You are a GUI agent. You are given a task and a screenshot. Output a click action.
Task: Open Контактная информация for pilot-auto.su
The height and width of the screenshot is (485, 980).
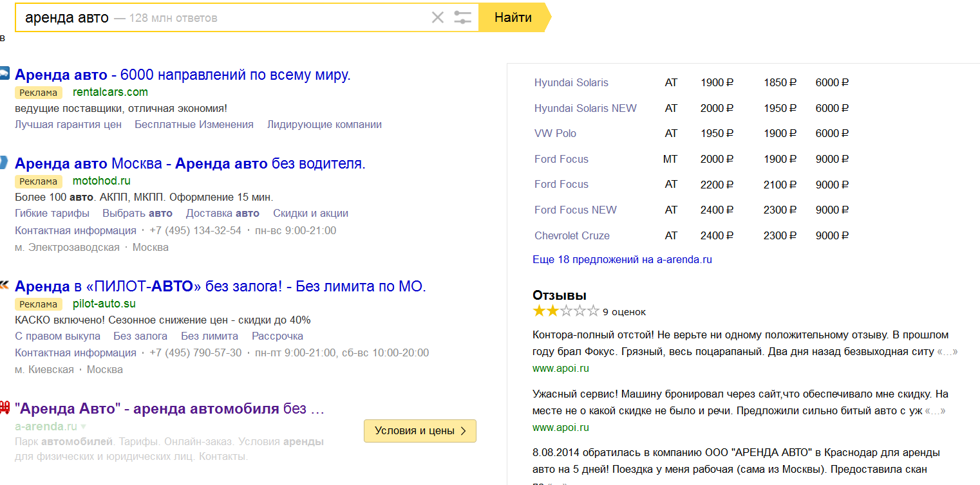click(75, 352)
